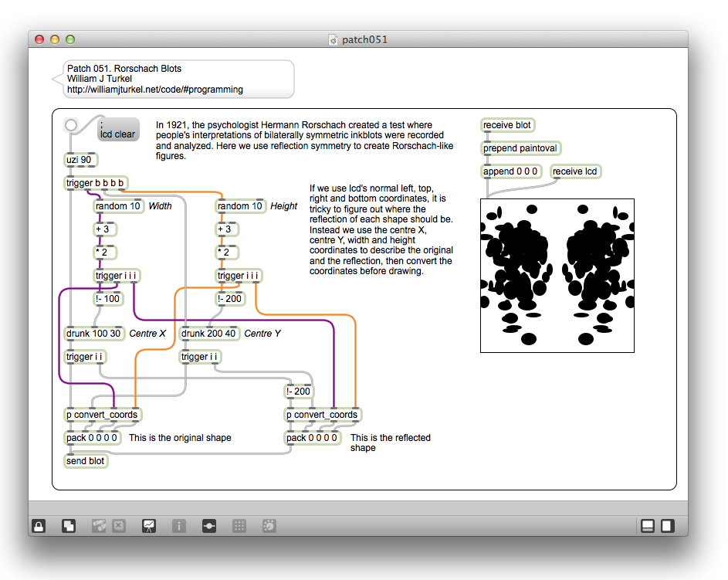Click the 'send blot' object
The height and width of the screenshot is (580, 728).
tap(86, 461)
